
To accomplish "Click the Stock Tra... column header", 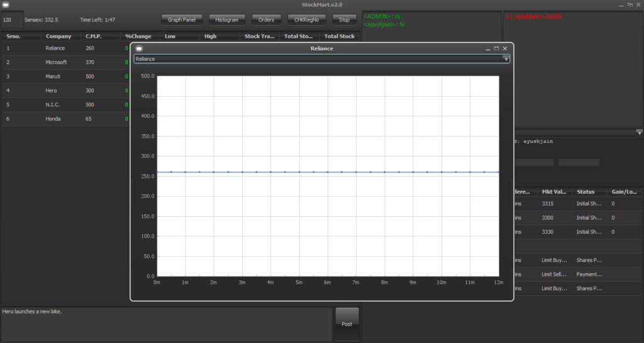I will pyautogui.click(x=259, y=36).
